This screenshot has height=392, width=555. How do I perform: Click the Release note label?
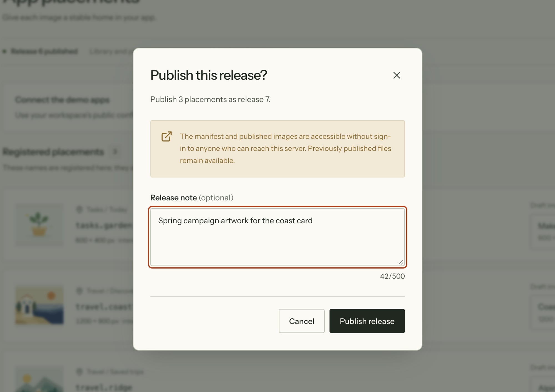[x=192, y=198]
